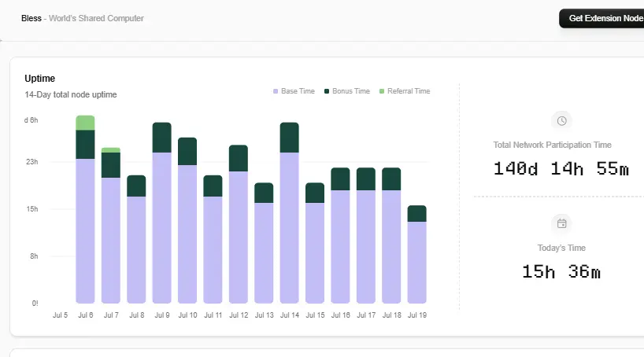Click the Get Extension Node button

602,18
